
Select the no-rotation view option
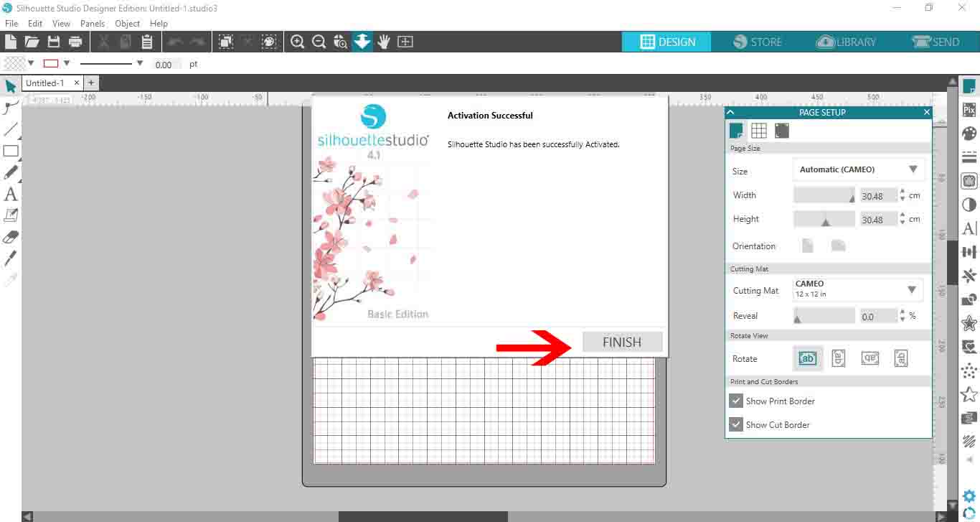point(807,358)
